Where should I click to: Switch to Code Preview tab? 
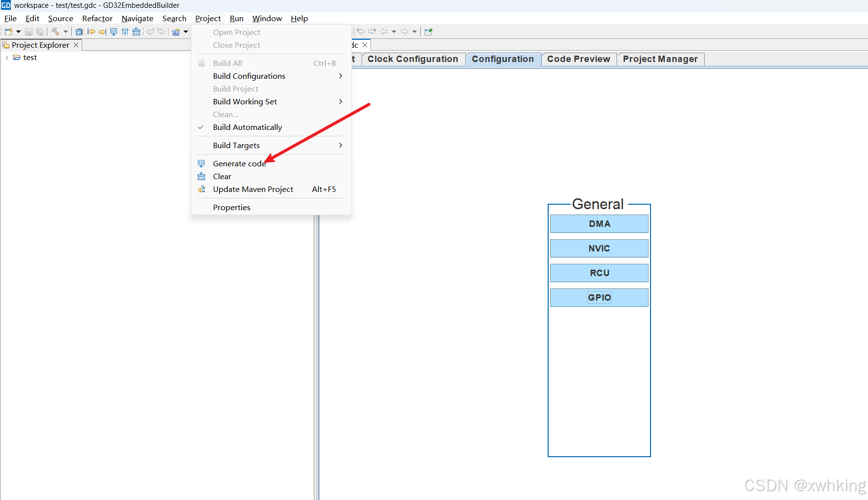click(579, 59)
